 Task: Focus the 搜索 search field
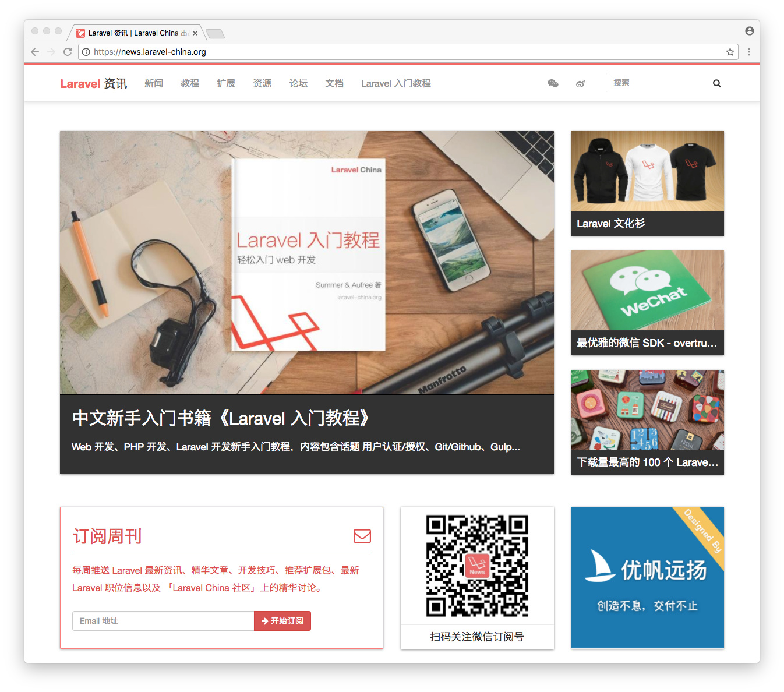point(658,83)
